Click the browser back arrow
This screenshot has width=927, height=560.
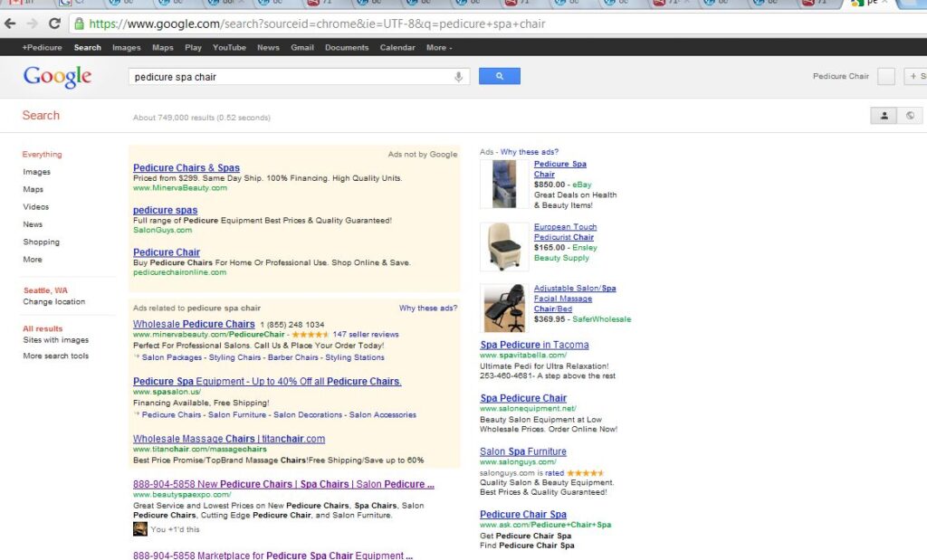click(x=10, y=24)
